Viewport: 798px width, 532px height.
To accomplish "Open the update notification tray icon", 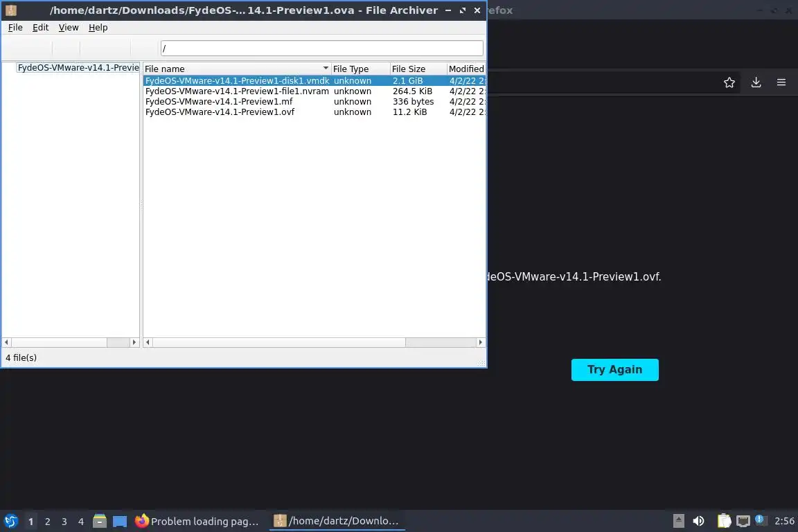I will (x=759, y=520).
